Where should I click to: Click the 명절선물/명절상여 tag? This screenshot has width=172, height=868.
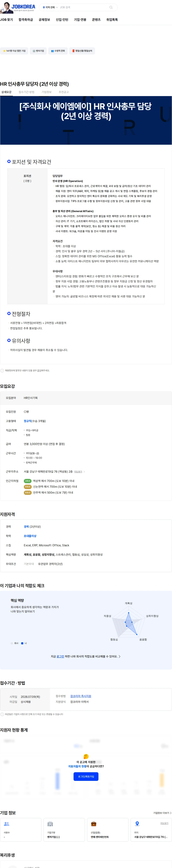pos(82,51)
